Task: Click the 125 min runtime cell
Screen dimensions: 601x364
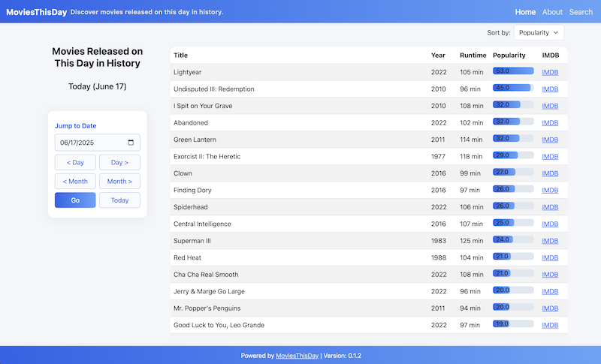Action: (472, 241)
